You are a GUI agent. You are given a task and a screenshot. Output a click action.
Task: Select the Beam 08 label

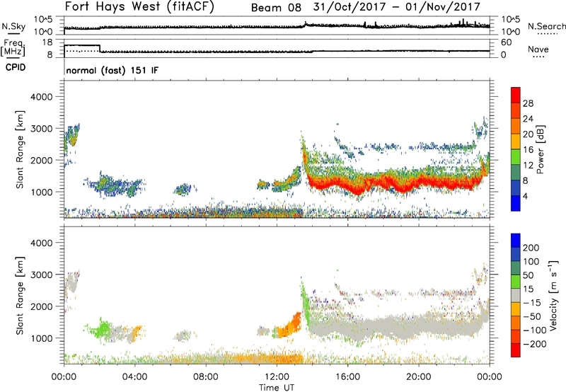276,8
